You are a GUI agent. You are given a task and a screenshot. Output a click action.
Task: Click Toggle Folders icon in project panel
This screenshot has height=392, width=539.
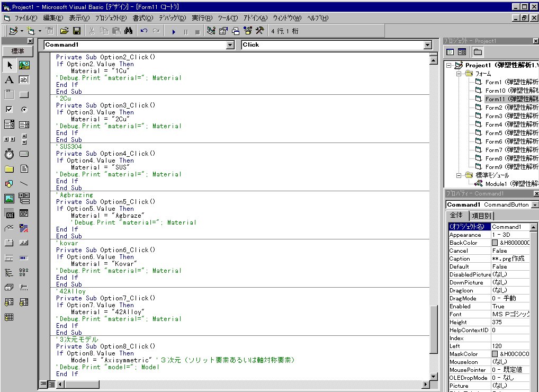[x=478, y=52]
